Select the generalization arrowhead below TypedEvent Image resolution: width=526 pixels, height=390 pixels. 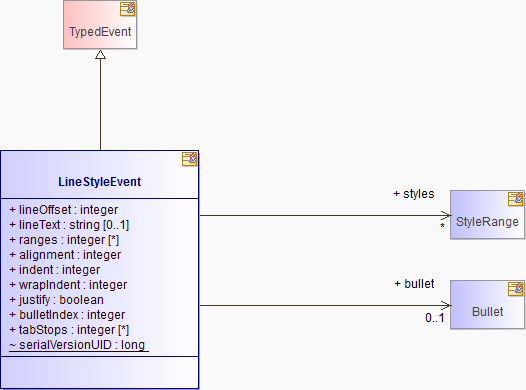pos(100,55)
